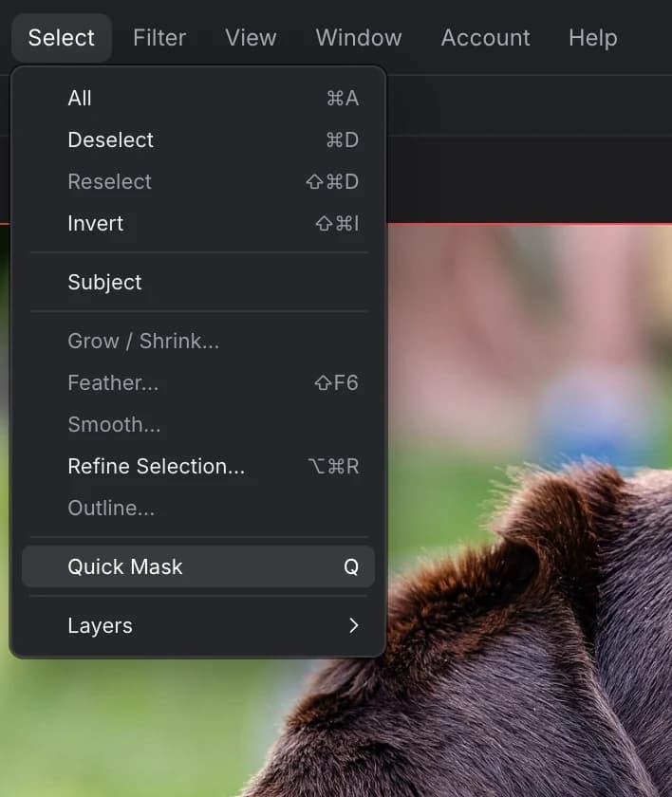Open Refine Selection... dialog
The image size is (672, 797).
click(198, 466)
